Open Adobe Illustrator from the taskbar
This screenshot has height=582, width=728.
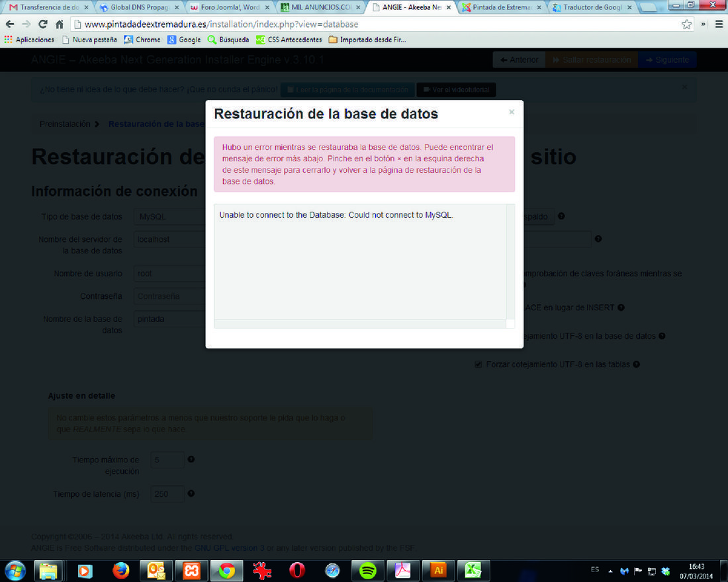pyautogui.click(x=438, y=571)
